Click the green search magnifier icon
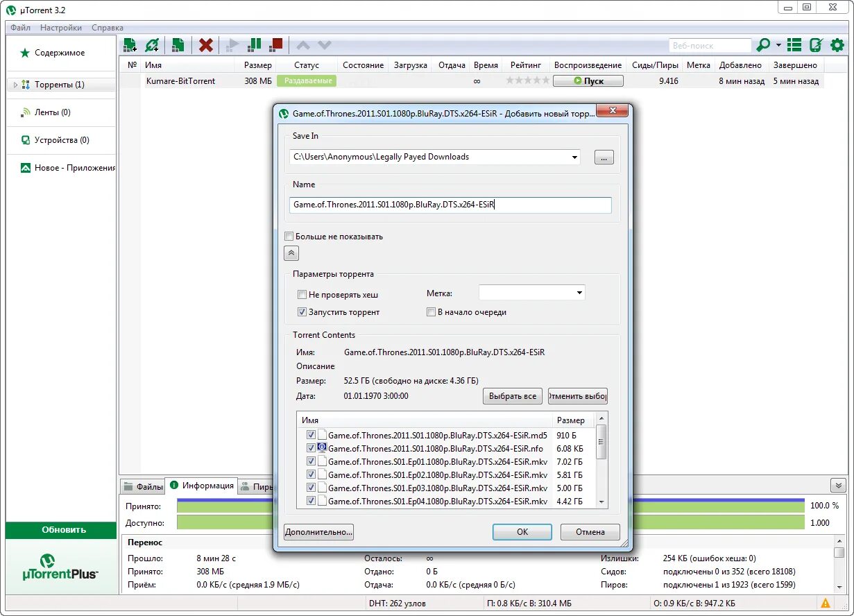 point(762,45)
